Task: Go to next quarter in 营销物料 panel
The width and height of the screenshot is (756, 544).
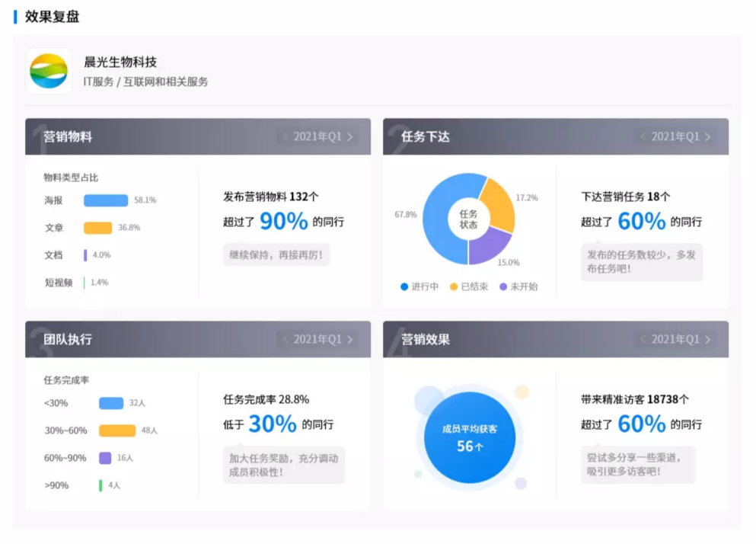Action: tap(349, 137)
